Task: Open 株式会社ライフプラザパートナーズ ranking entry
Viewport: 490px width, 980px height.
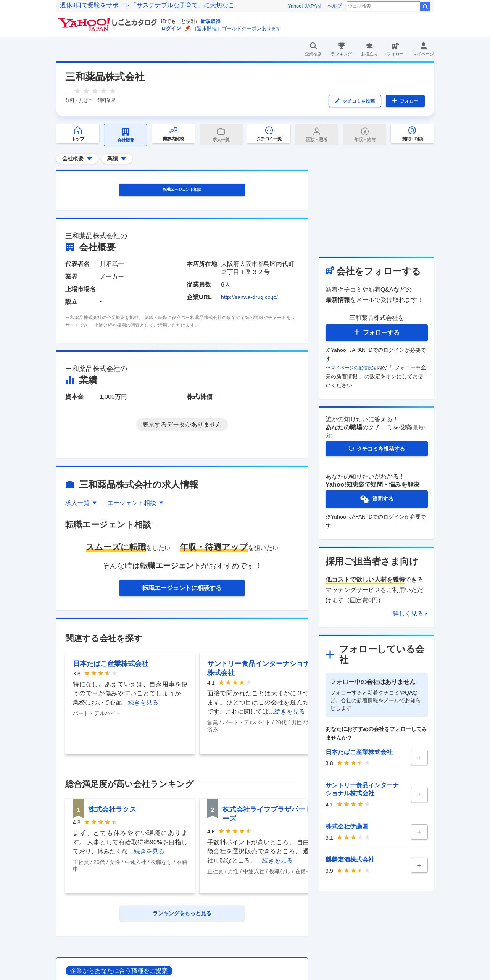Action: tap(265, 814)
